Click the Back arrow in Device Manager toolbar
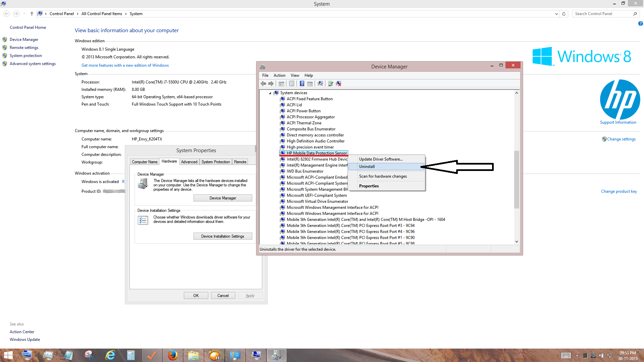This screenshot has height=362, width=644. click(x=263, y=83)
